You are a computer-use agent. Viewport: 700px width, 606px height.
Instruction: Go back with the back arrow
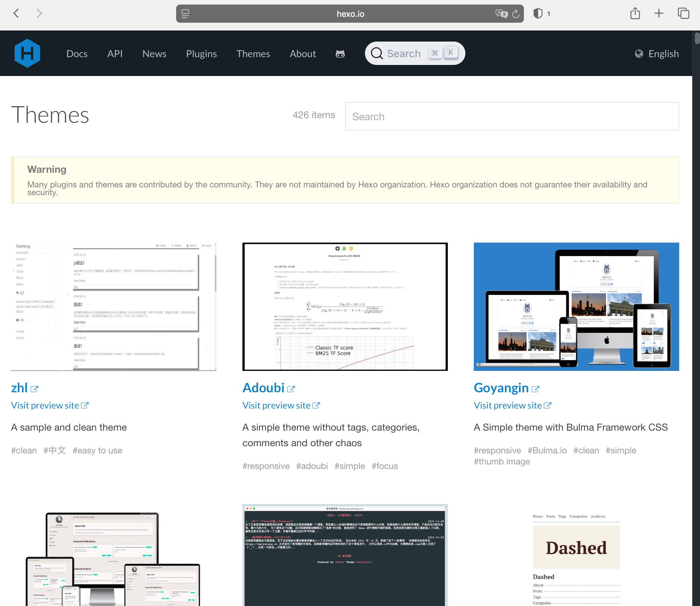pyautogui.click(x=16, y=14)
